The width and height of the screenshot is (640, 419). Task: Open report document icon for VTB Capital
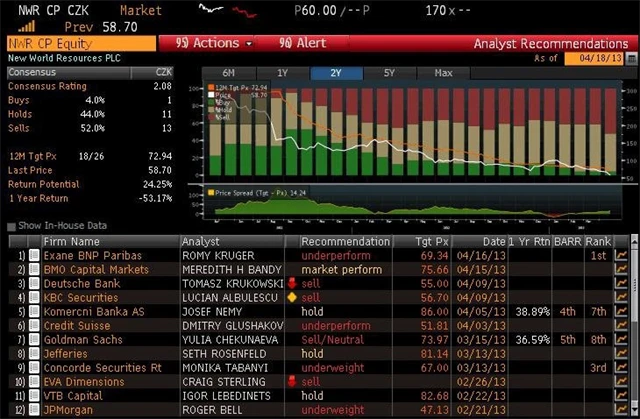[x=34, y=396]
